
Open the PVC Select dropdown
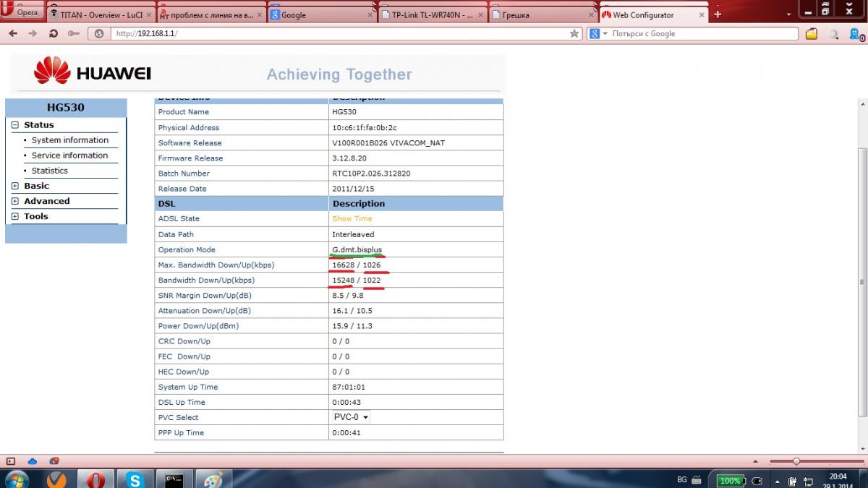(351, 417)
